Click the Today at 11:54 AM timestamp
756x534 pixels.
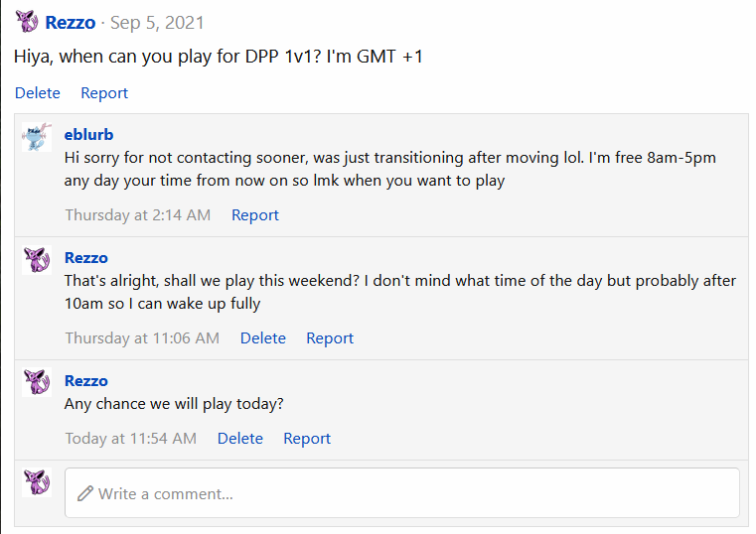click(131, 438)
